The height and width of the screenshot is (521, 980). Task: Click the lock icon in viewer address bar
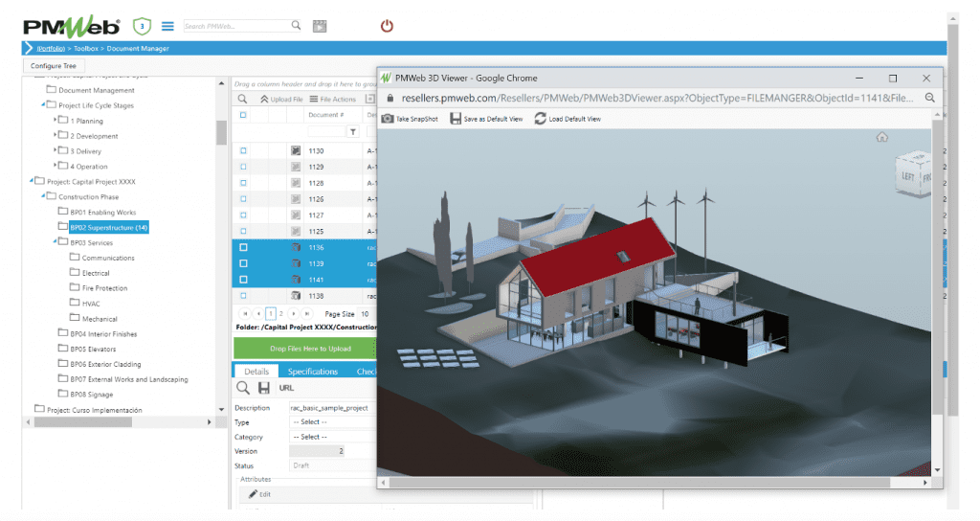coord(390,99)
